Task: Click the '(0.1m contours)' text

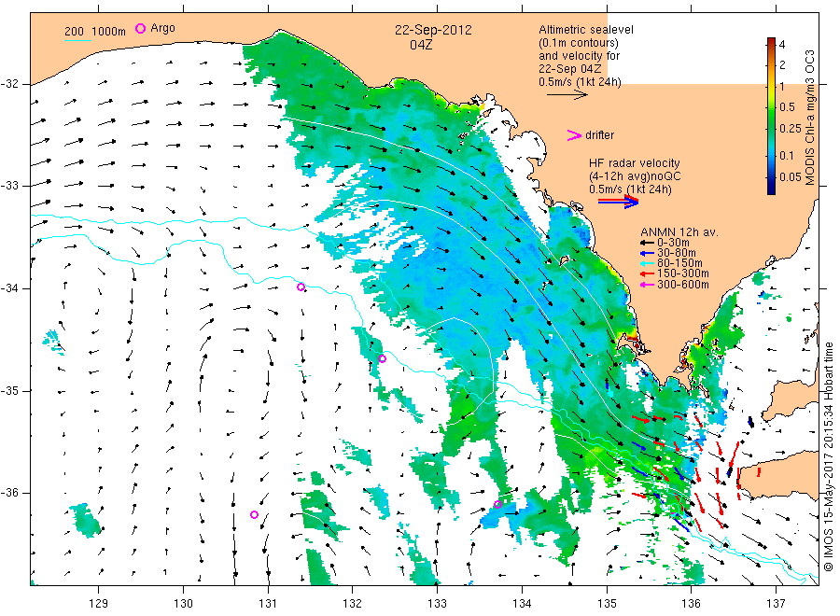Action: point(579,43)
